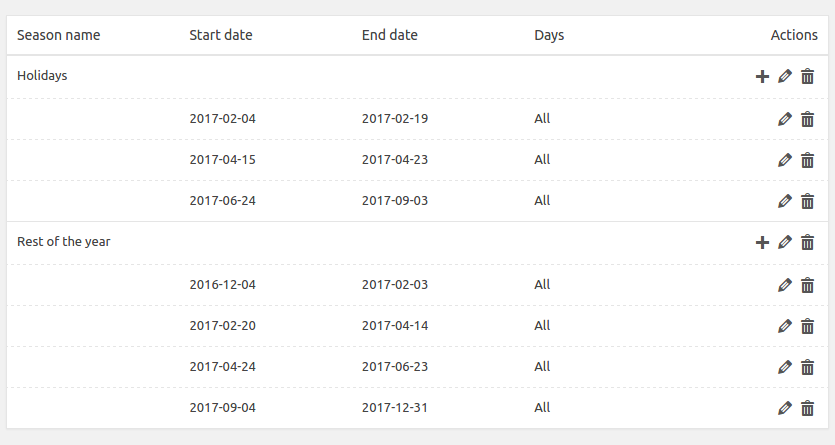
Task: Edit the range starting 2016-12-04
Action: pyautogui.click(x=785, y=285)
